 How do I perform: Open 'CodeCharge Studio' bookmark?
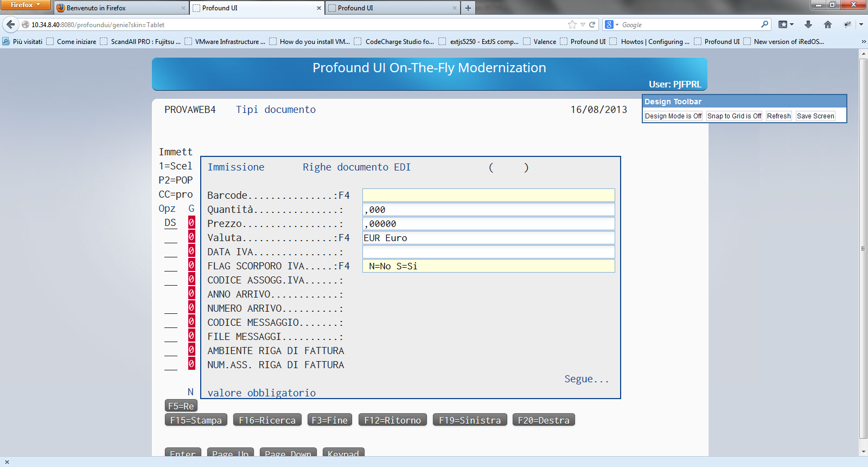coord(394,42)
